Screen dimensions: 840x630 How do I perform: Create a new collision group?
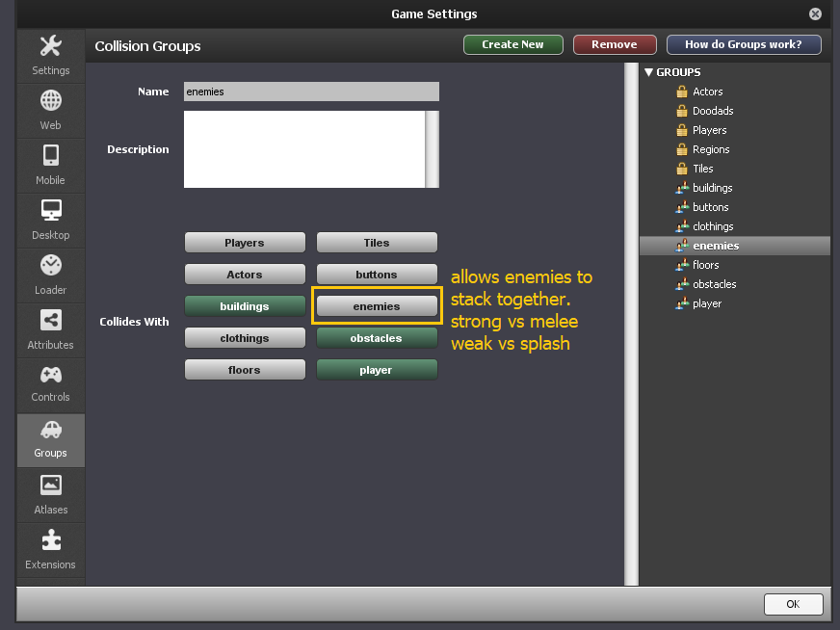512,44
